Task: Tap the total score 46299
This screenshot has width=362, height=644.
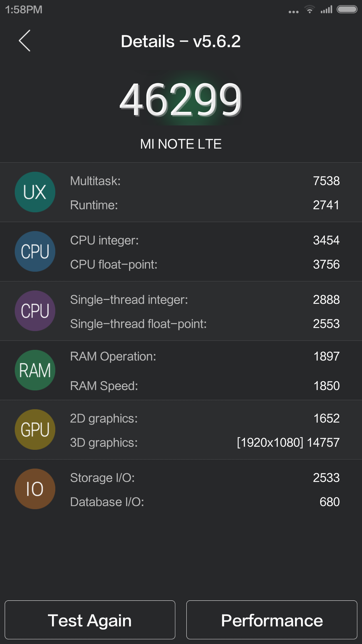Action: pyautogui.click(x=181, y=100)
